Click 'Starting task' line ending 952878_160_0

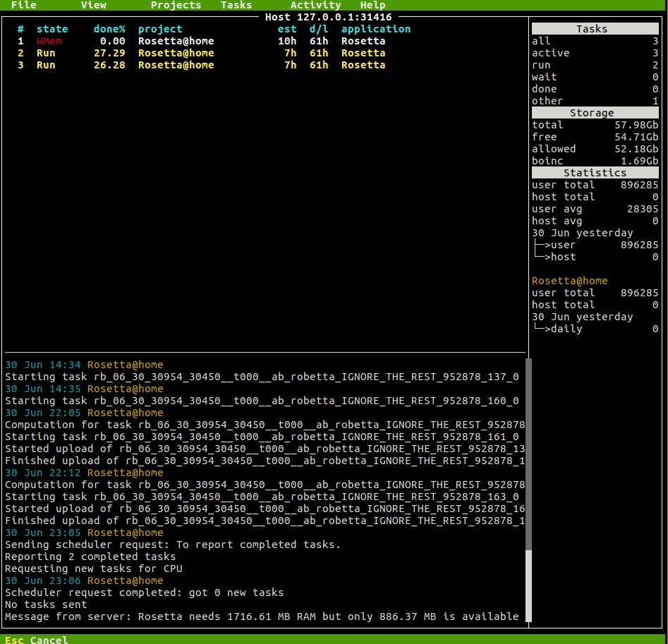pos(262,401)
